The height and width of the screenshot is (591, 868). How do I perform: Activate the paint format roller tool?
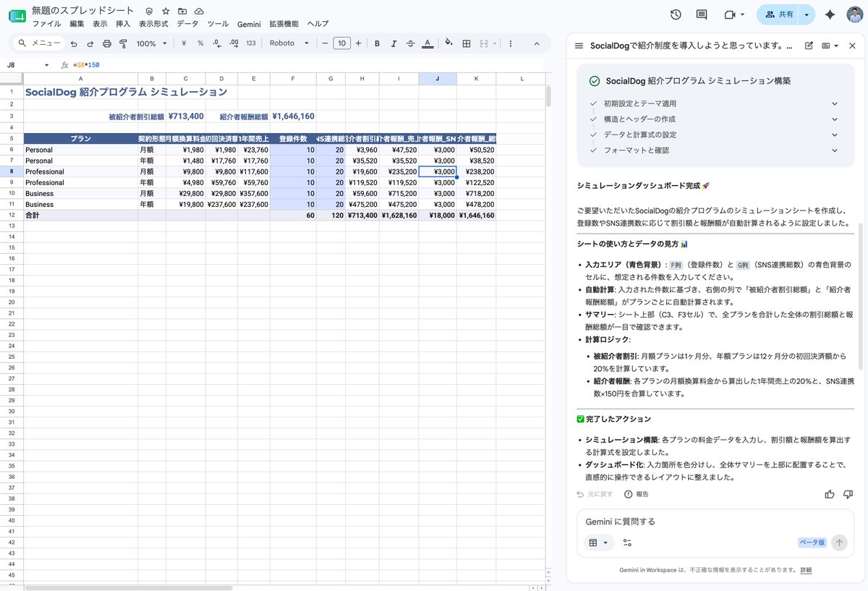pyautogui.click(x=124, y=43)
